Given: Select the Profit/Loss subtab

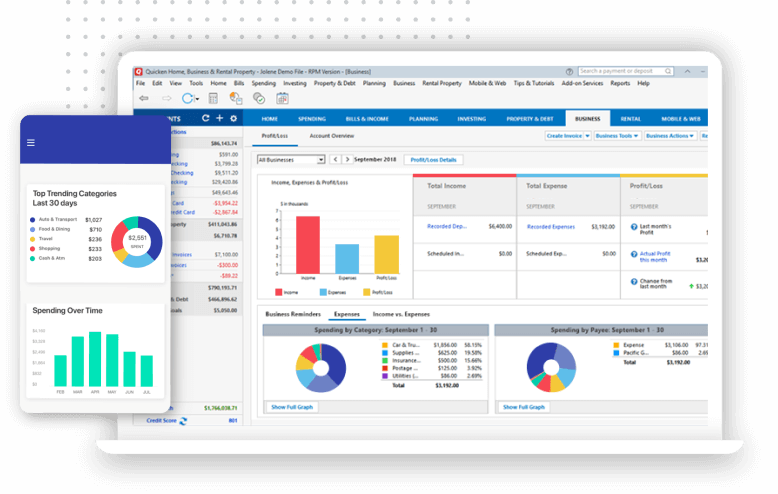Looking at the screenshot, I should (274, 136).
